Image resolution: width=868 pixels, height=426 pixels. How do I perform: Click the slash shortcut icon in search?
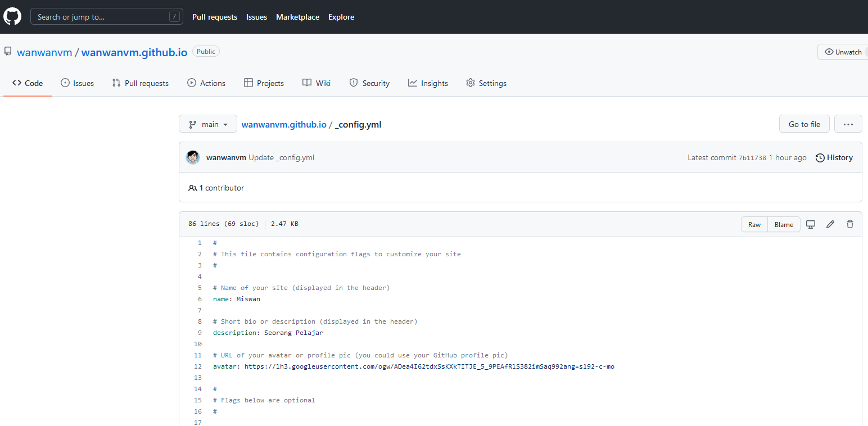tap(174, 17)
